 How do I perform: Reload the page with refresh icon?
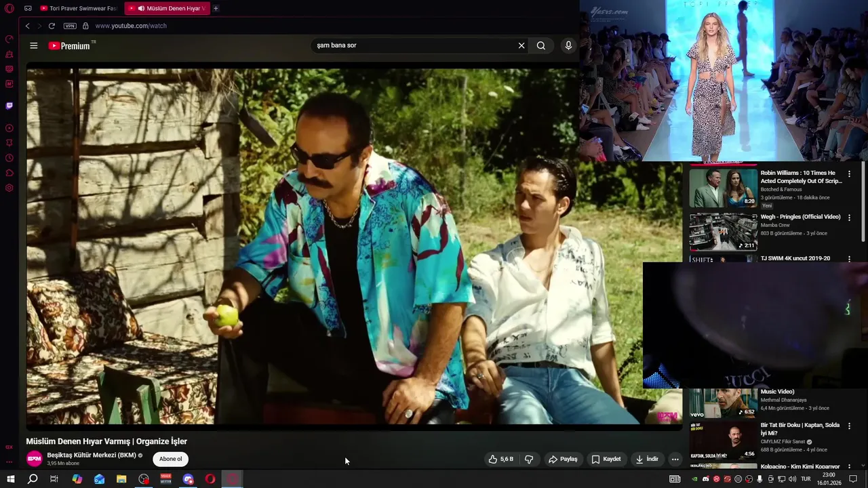(52, 26)
